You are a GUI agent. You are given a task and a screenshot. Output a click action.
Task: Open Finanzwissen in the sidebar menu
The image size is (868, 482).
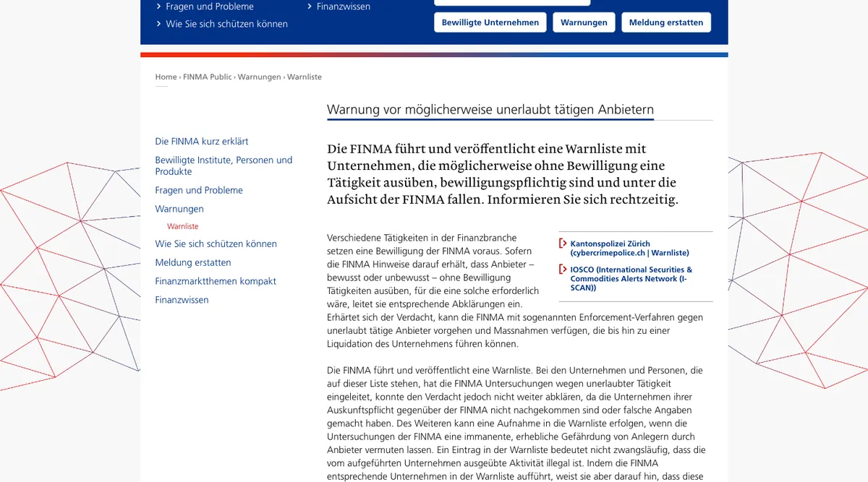(x=182, y=300)
